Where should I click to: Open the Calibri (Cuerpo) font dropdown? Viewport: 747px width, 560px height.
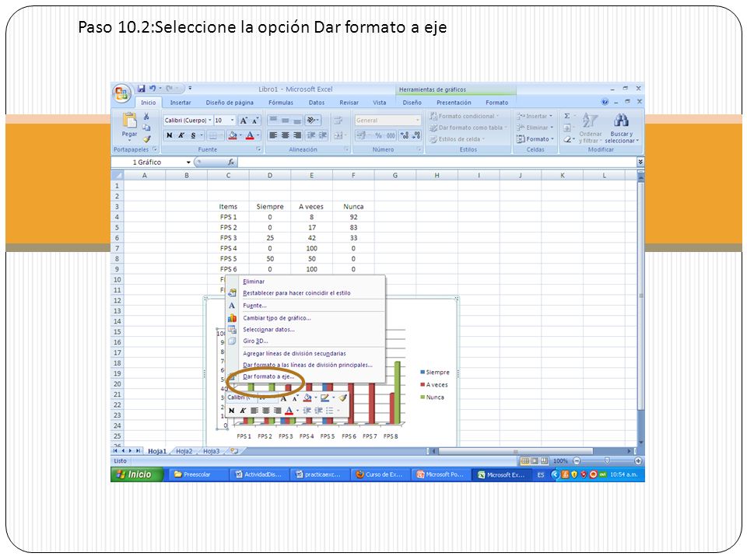pyautogui.click(x=209, y=121)
